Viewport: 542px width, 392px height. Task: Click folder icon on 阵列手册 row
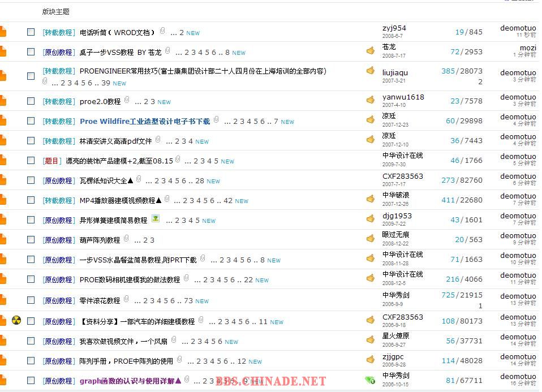pyautogui.click(x=3, y=360)
